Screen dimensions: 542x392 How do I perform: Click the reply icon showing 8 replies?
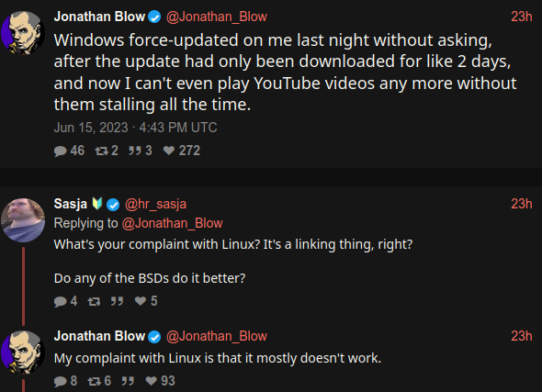point(61,381)
